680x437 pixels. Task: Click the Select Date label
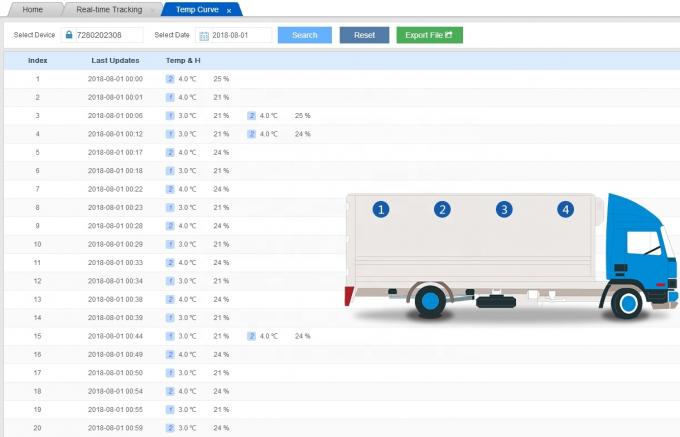[172, 35]
